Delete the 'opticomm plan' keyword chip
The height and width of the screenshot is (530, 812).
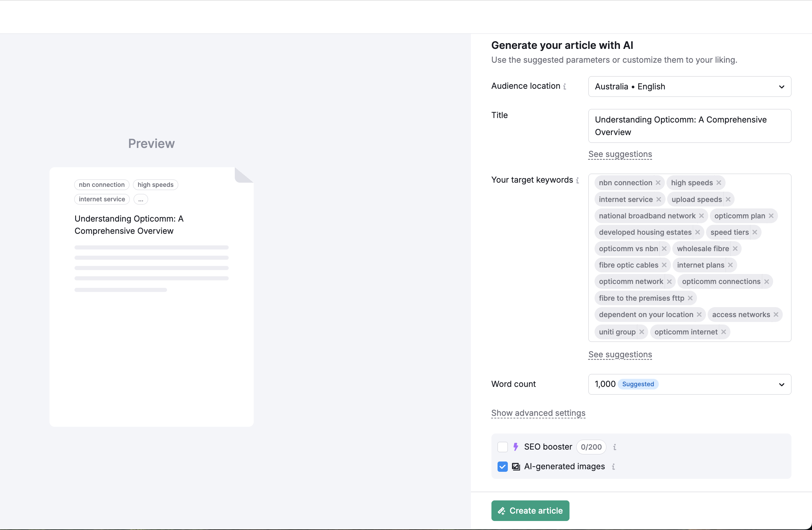771,216
